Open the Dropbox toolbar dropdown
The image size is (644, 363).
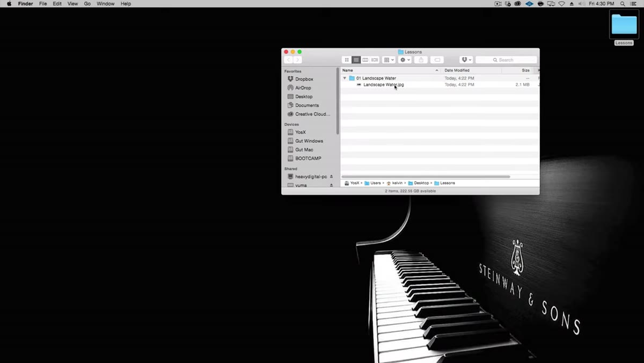[466, 60]
